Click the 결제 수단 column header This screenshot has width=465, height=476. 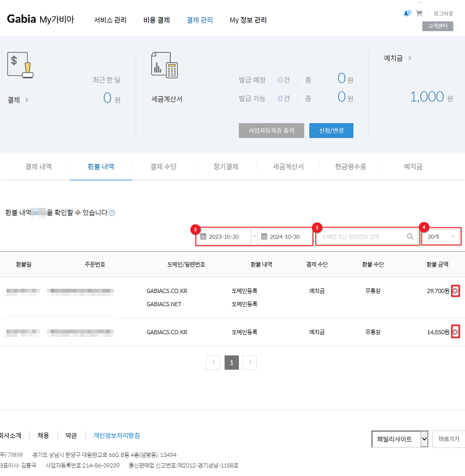click(x=317, y=264)
